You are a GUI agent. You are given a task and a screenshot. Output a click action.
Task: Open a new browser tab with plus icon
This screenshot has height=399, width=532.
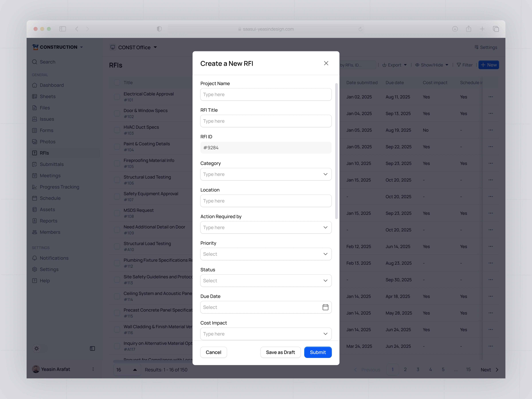point(482,29)
